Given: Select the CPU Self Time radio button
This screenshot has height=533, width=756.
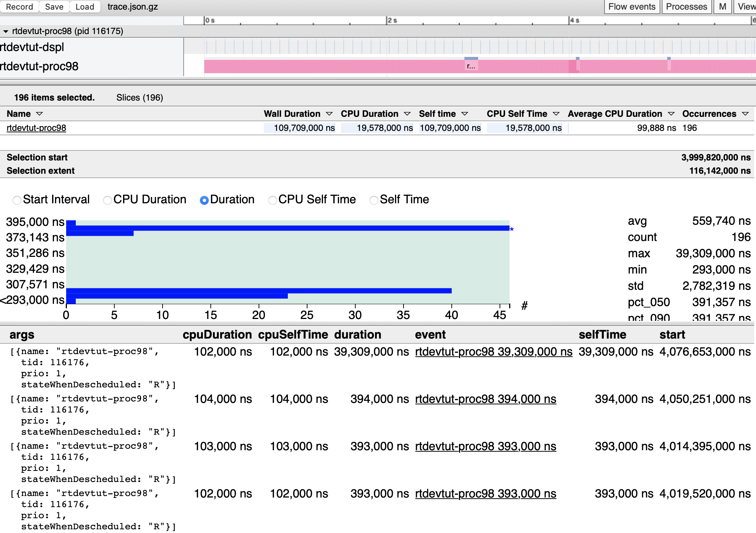Looking at the screenshot, I should click(272, 200).
